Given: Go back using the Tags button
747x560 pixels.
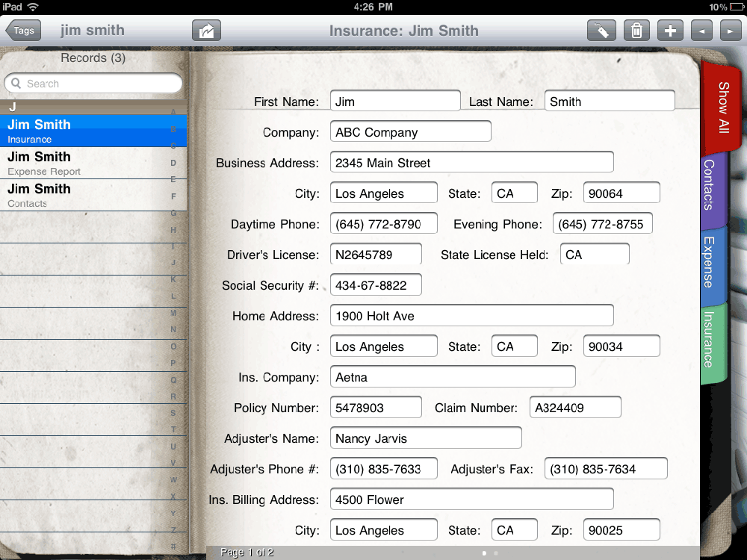Looking at the screenshot, I should 22,31.
